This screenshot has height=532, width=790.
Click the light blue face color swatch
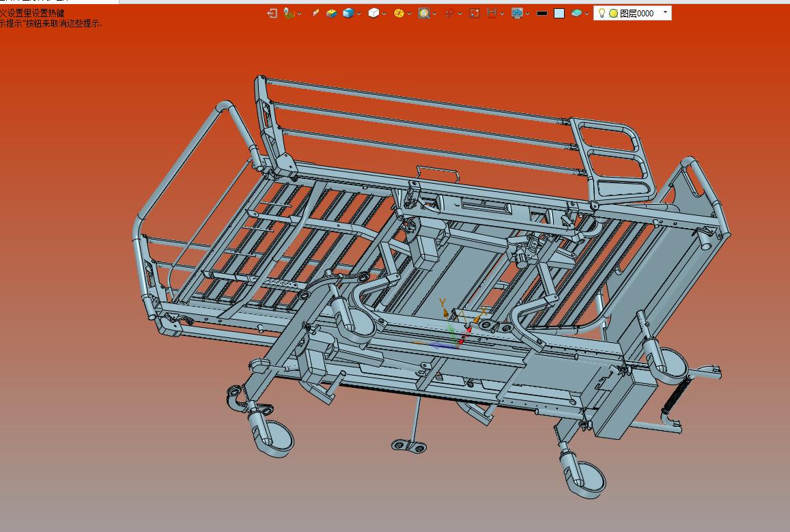pyautogui.click(x=559, y=14)
